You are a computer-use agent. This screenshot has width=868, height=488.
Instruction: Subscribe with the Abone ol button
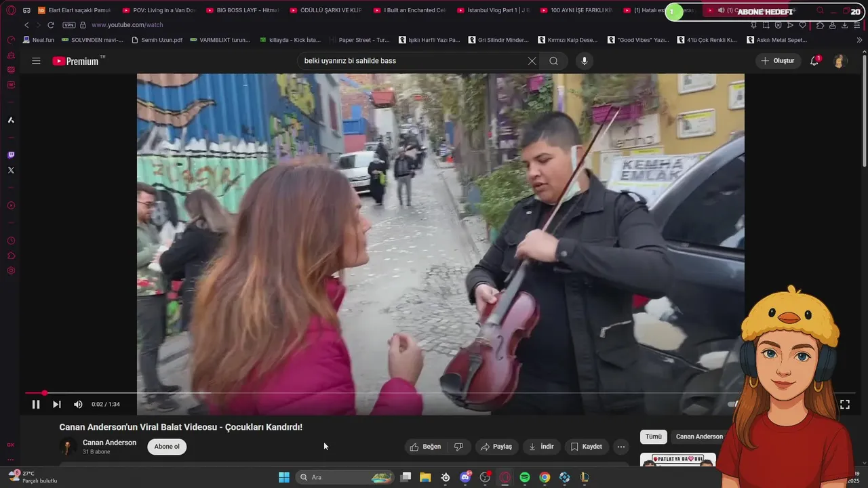click(x=167, y=447)
